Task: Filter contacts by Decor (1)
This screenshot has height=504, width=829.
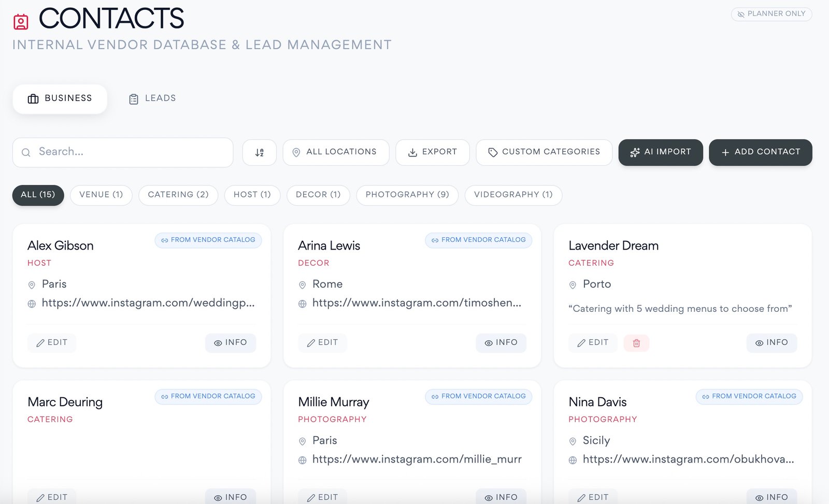Action: pos(318,195)
